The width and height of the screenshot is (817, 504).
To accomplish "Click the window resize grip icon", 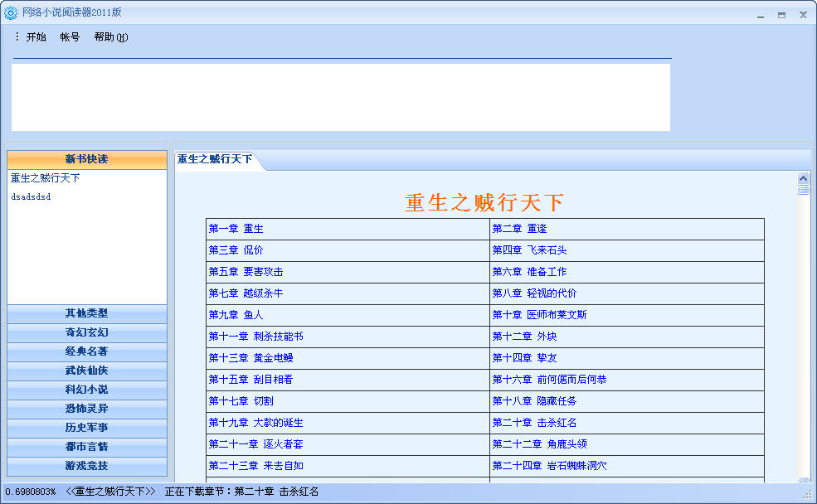I will tap(808, 495).
